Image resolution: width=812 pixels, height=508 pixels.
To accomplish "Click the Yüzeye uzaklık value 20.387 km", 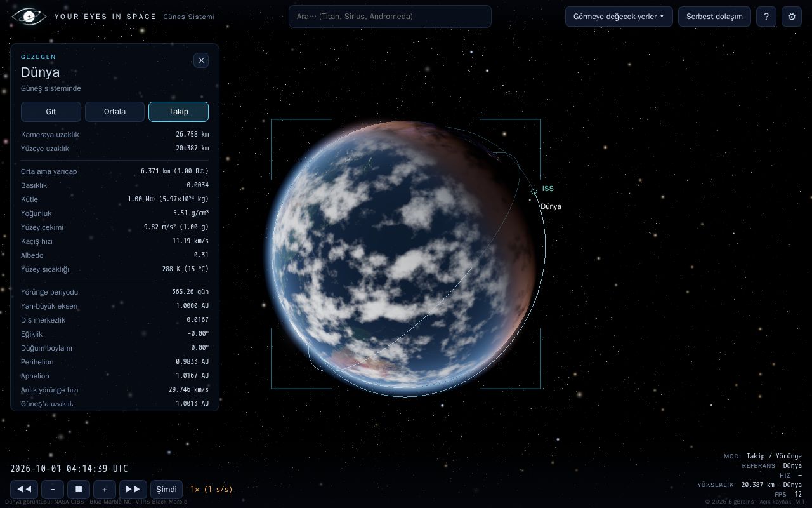I will pyautogui.click(x=192, y=149).
